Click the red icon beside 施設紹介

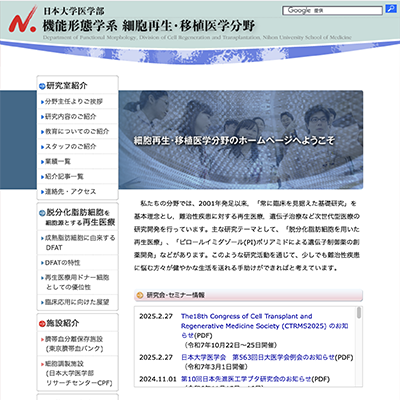click(42, 324)
